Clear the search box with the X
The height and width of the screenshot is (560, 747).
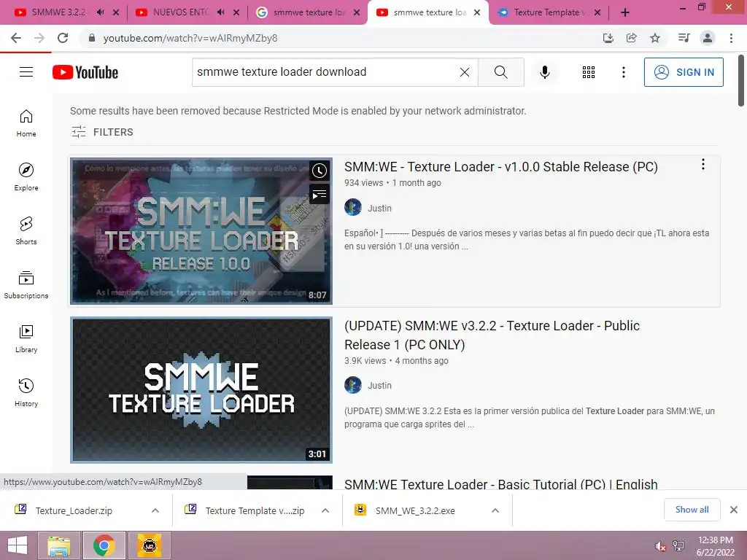(465, 72)
